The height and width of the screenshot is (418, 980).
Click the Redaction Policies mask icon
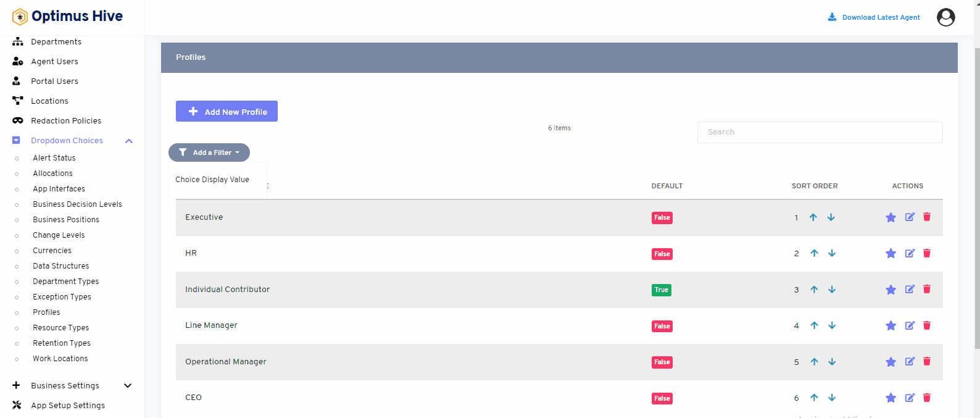point(17,120)
